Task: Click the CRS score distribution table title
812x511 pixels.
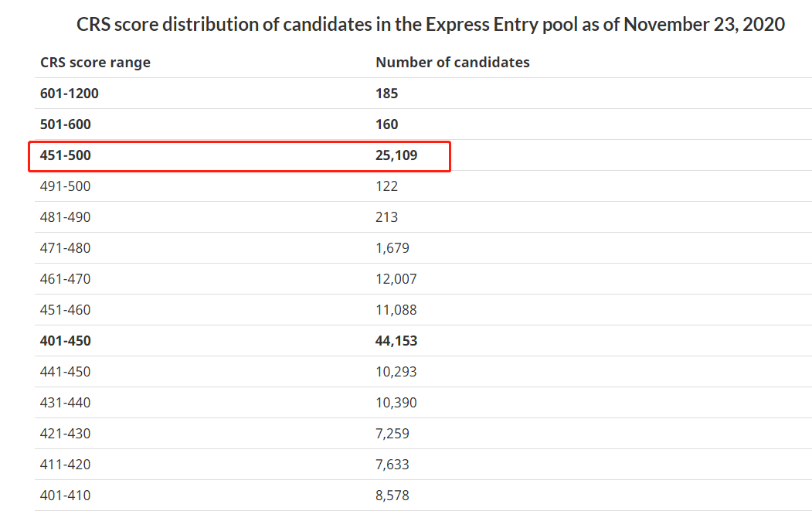Action: pos(430,24)
